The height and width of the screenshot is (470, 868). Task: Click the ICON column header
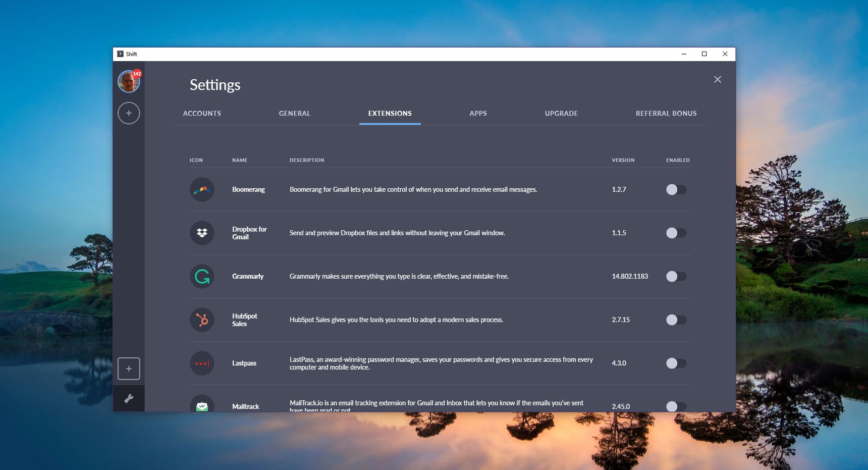pos(196,160)
